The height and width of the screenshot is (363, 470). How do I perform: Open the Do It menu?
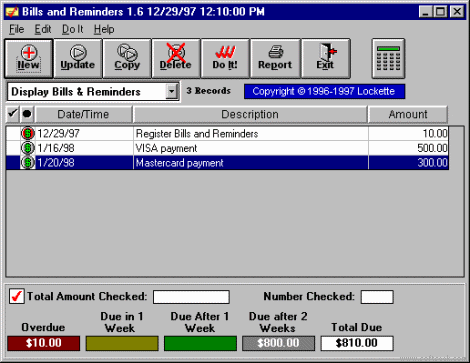pos(73,29)
